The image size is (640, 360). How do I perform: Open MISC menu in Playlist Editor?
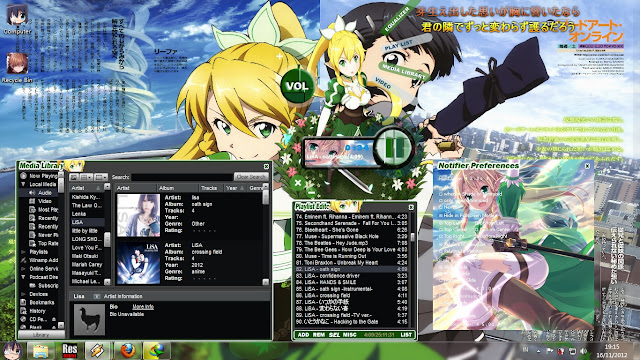[x=350, y=335]
